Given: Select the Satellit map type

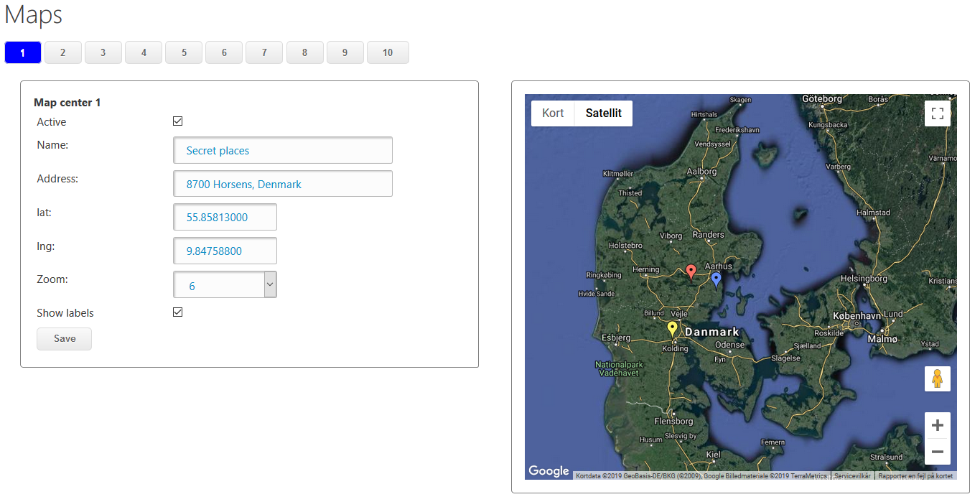Looking at the screenshot, I should (x=603, y=113).
